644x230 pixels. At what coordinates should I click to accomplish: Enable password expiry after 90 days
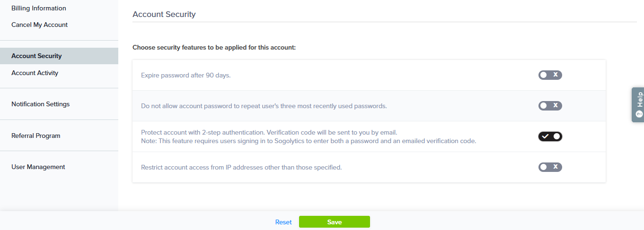pyautogui.click(x=550, y=75)
